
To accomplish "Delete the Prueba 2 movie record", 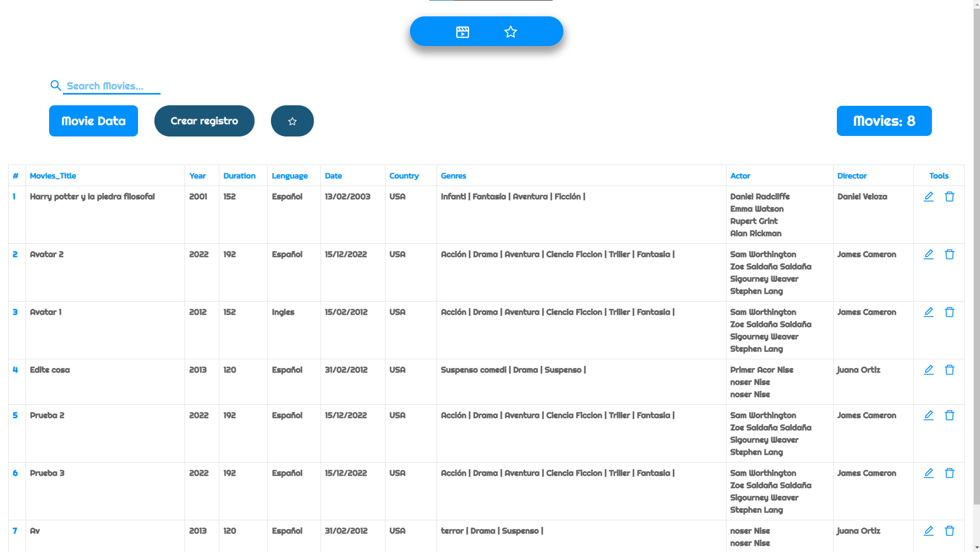I will [949, 416].
